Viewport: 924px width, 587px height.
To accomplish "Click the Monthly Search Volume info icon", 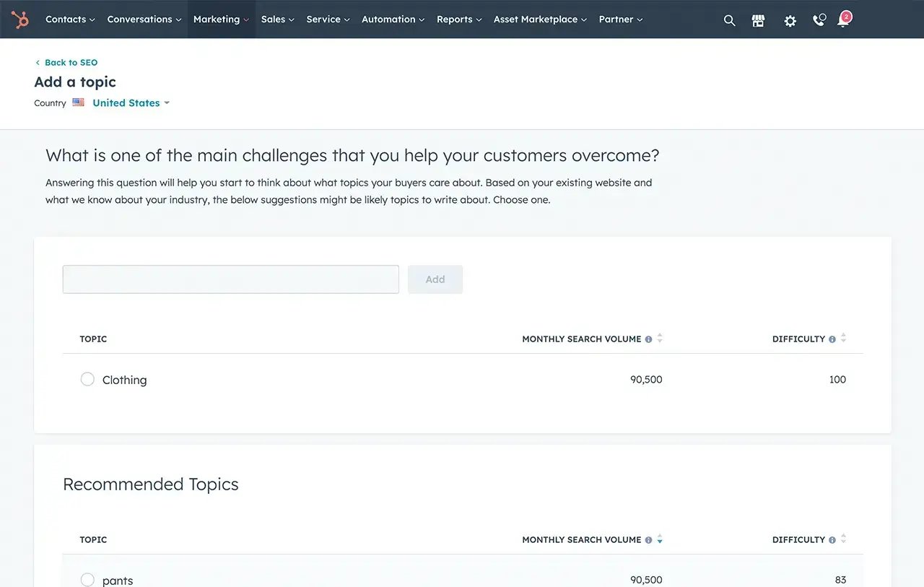I will [648, 339].
